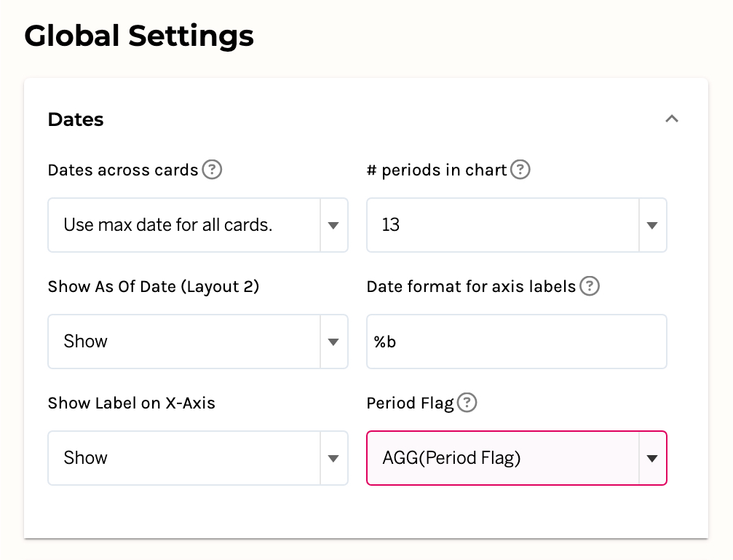This screenshot has width=733, height=560.
Task: Open help for Date format for axis labels
Action: [x=590, y=286]
